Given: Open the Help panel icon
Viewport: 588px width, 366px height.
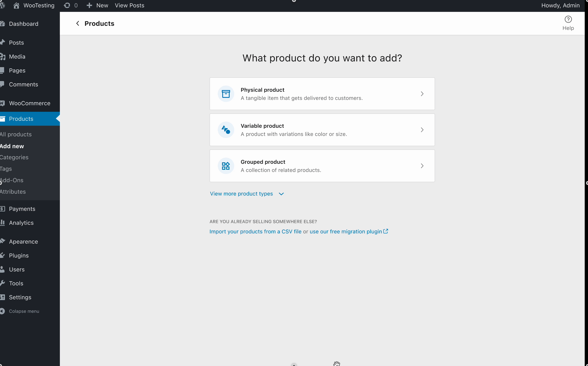Looking at the screenshot, I should tap(568, 19).
